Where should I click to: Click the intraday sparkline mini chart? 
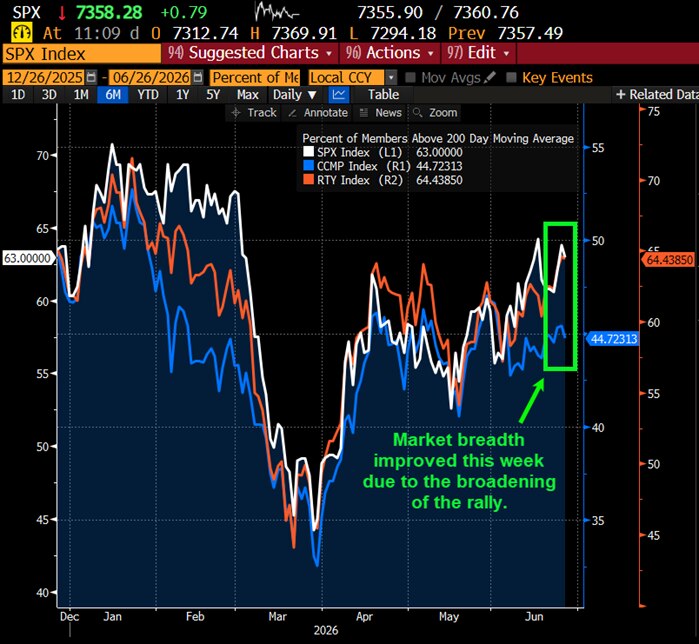click(x=276, y=12)
